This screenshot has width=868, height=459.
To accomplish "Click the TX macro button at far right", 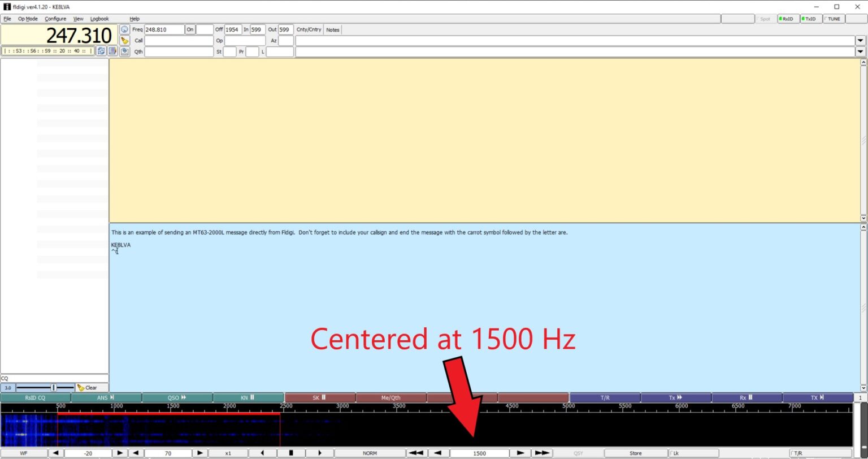I will [818, 398].
